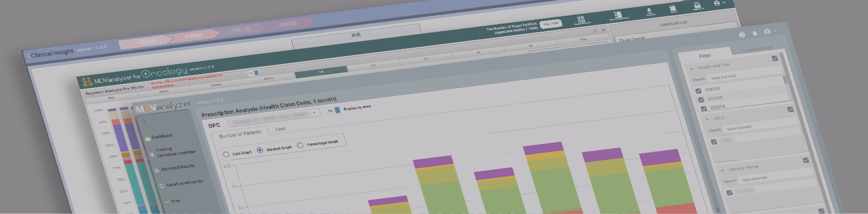Switch to the Filter tab
This screenshot has height=214, width=868.
click(x=705, y=56)
